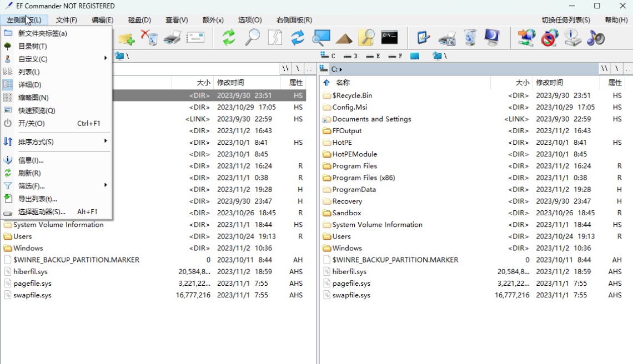The image size is (633, 364).
Task: Expand the 排序方式(S) submenu
Action: (36, 142)
